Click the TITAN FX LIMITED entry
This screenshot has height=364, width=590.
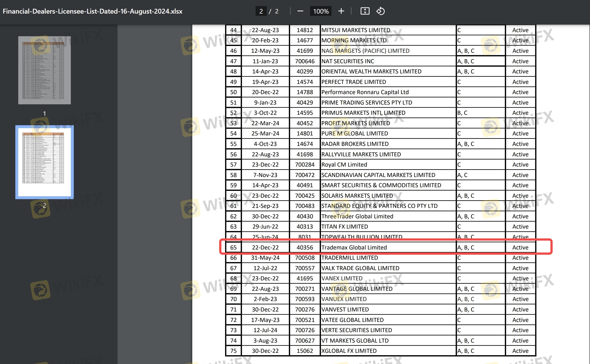tap(344, 226)
